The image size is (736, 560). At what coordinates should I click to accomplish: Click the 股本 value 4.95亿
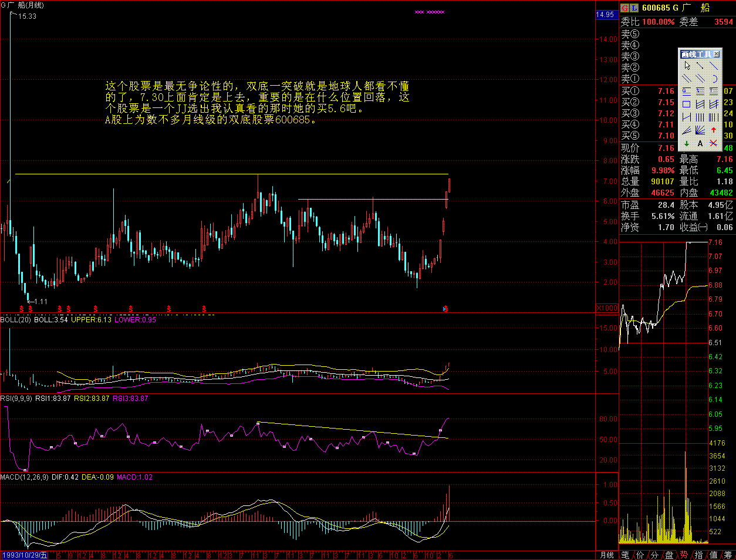pyautogui.click(x=721, y=205)
